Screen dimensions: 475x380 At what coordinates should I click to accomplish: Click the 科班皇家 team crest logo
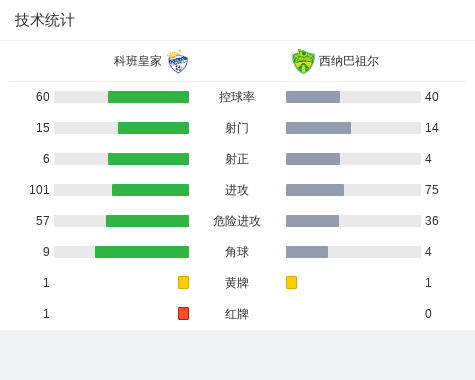coord(178,61)
